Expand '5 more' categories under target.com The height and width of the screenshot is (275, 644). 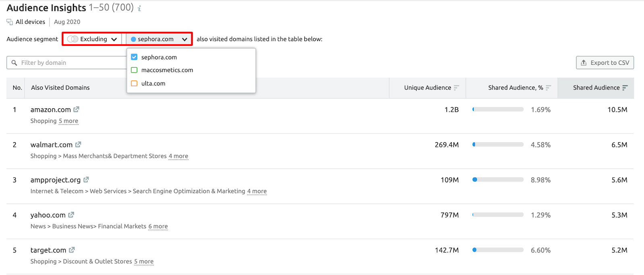point(144,261)
